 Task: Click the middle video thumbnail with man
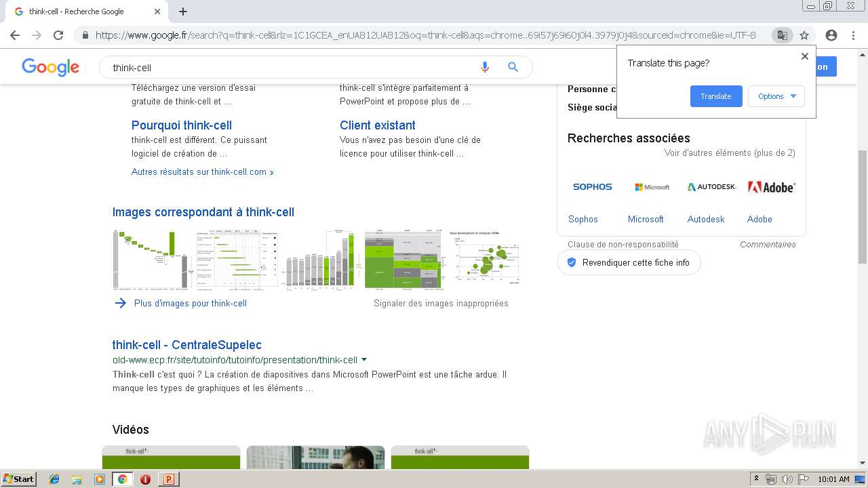[315, 457]
